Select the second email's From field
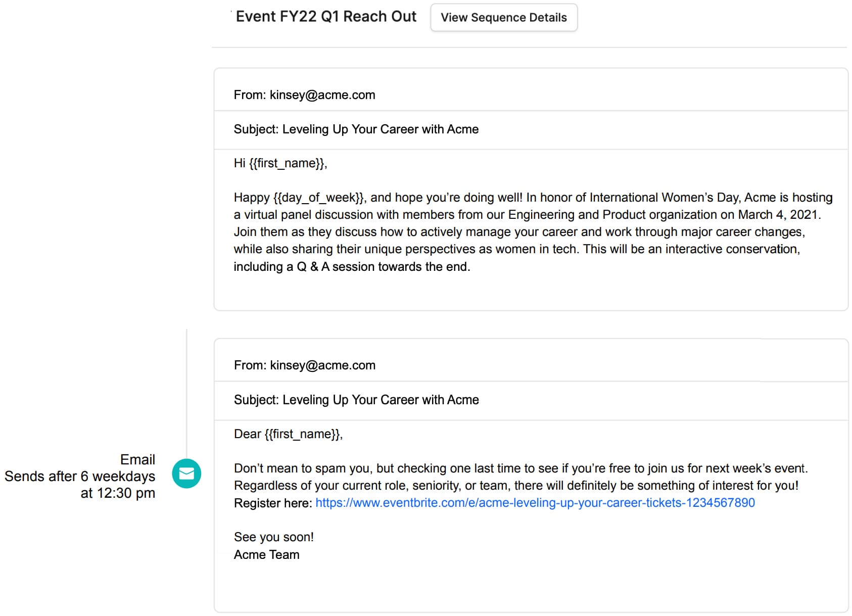This screenshot has width=852, height=616. pos(305,365)
